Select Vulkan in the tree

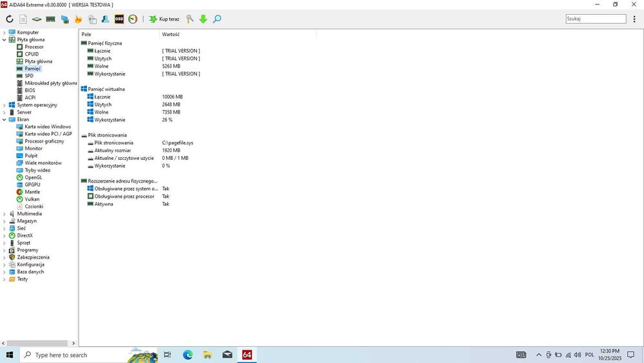32,199
